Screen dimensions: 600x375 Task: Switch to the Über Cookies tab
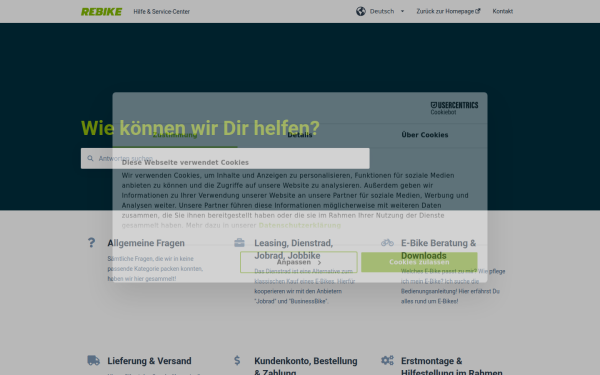tap(425, 135)
